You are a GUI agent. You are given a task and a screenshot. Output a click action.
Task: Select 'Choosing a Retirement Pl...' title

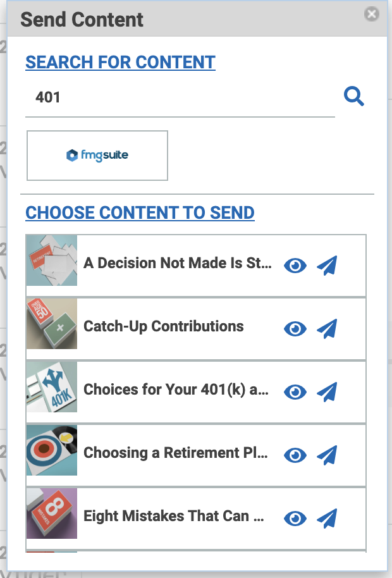pos(178,453)
